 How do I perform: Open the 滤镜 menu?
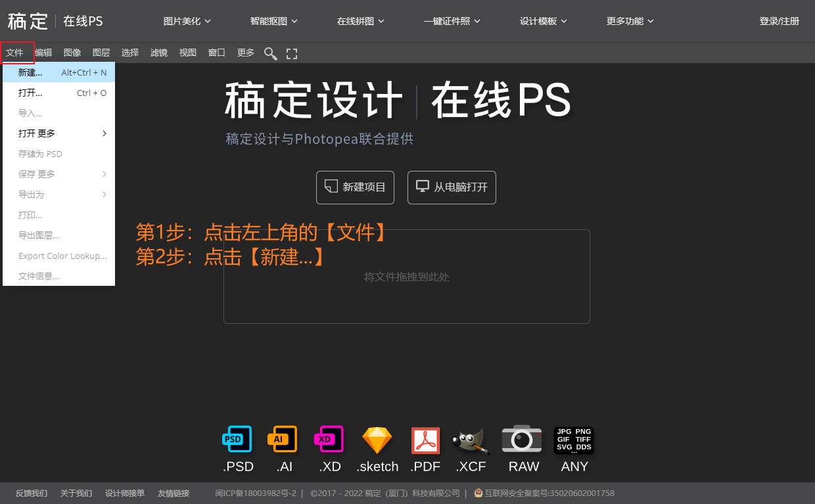tap(159, 53)
